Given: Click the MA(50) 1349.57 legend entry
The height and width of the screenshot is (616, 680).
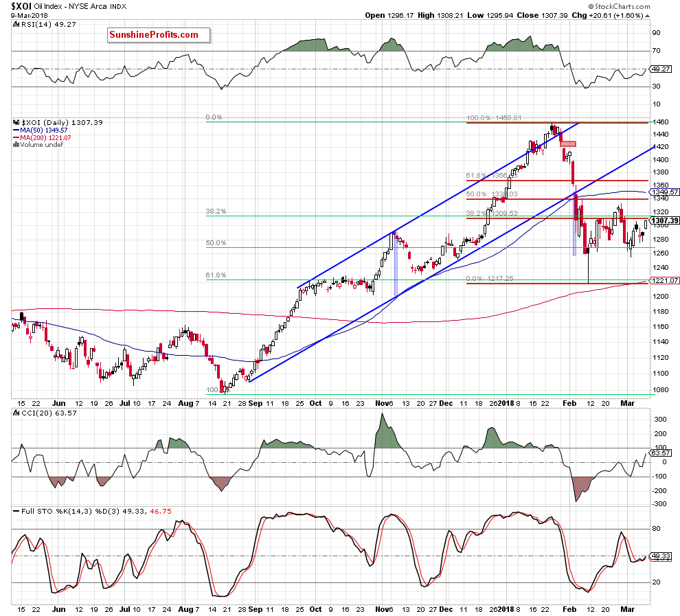Looking at the screenshot, I should [x=40, y=130].
